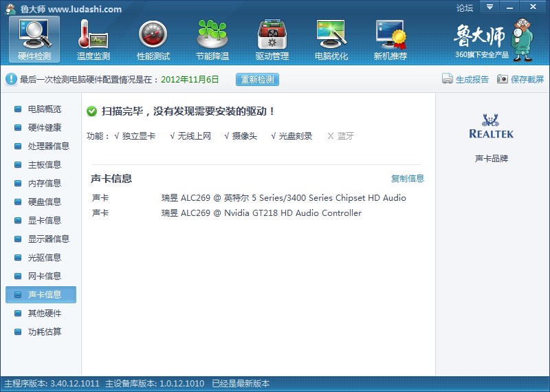Click the 声卡品牌 label under Realtek
Image resolution: width=550 pixels, height=392 pixels.
click(492, 159)
